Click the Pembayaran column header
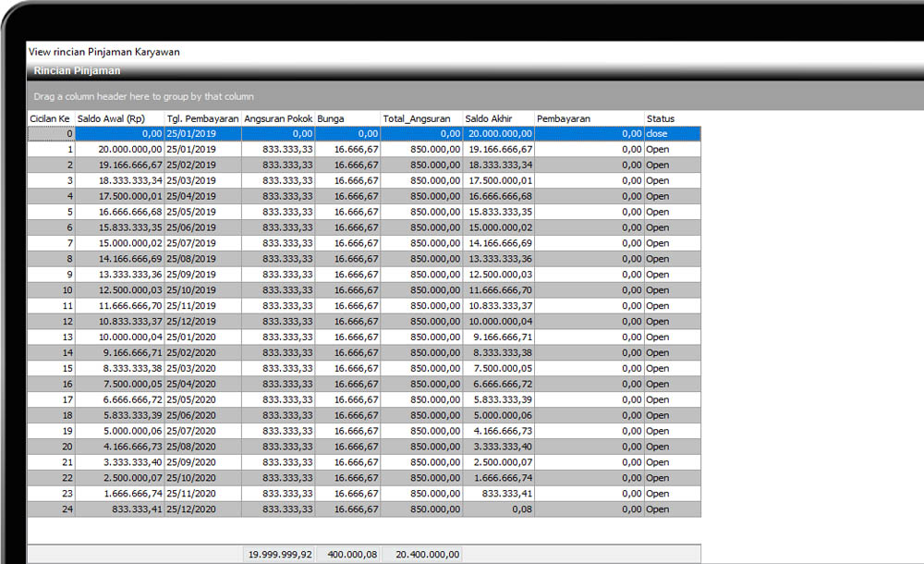This screenshot has height=564, width=924. click(x=589, y=118)
